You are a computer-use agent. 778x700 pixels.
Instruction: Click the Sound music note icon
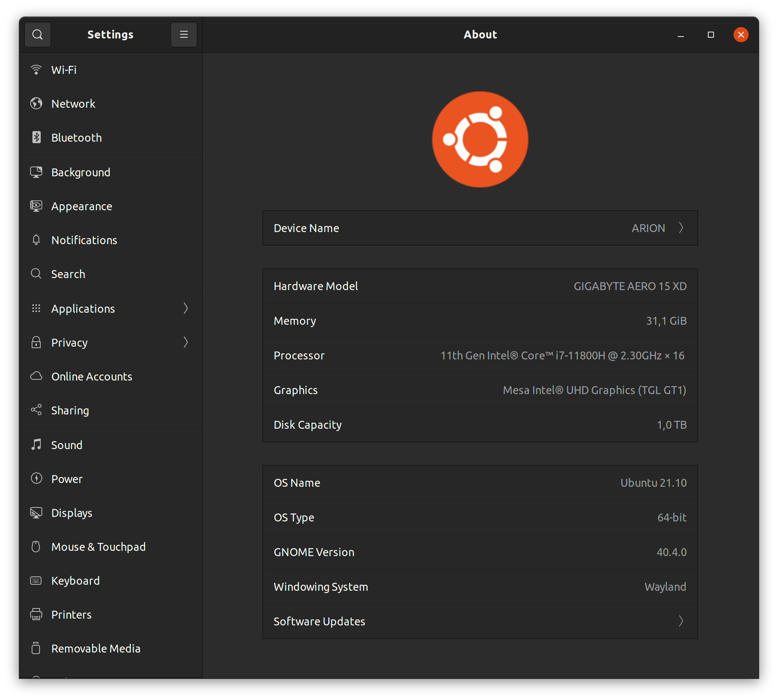coord(36,445)
